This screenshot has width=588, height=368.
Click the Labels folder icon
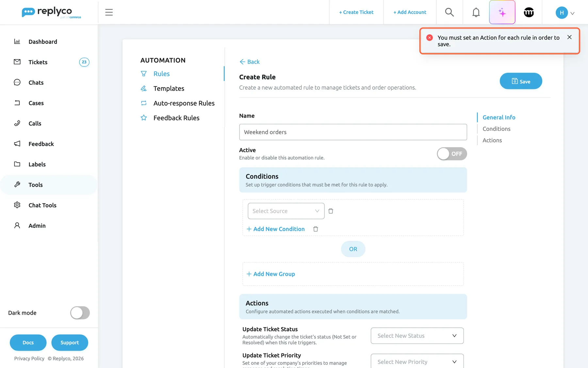coord(17,164)
